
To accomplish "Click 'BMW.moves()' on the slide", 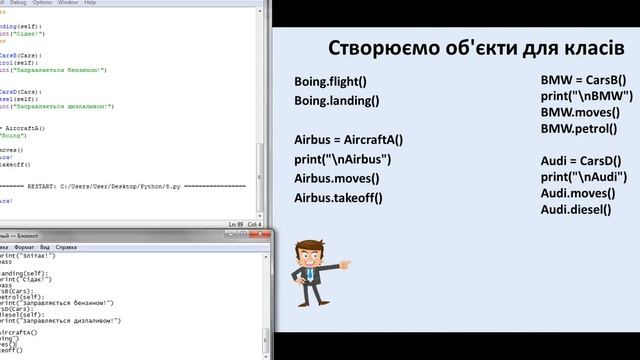I will 580,113.
